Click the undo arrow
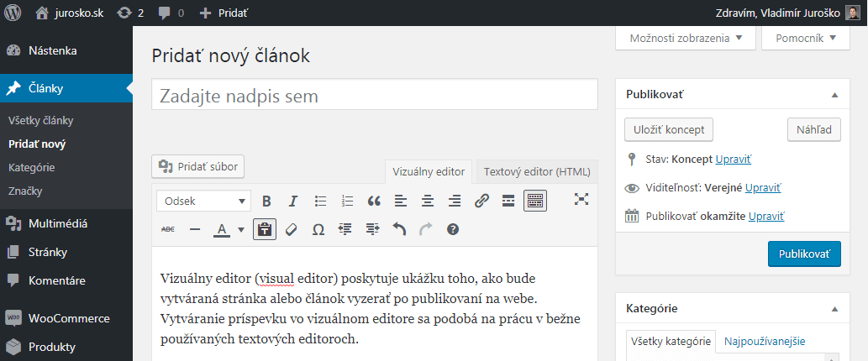Screen dimensions: 868x361 [399, 229]
